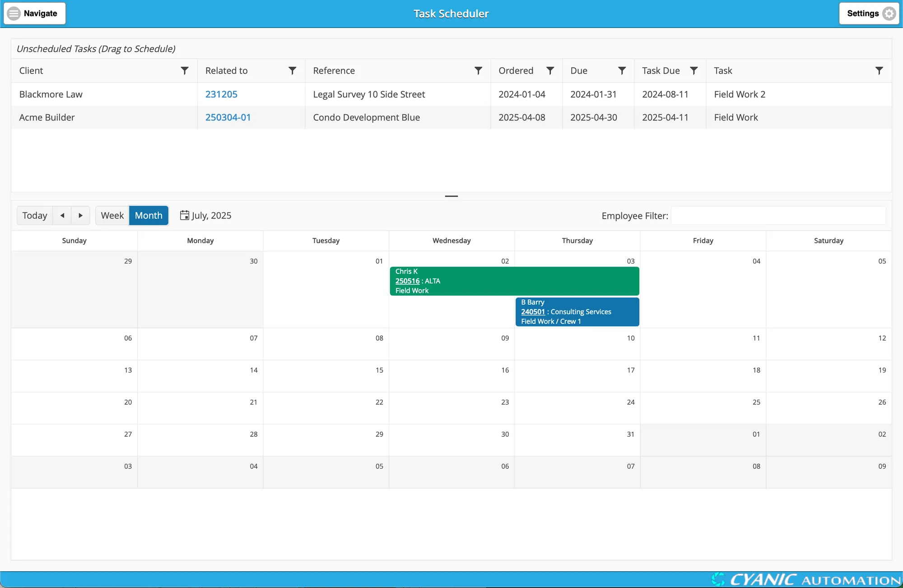Screen dimensions: 903x588
Task: Click the panel splitter handle bar
Action: click(x=451, y=196)
